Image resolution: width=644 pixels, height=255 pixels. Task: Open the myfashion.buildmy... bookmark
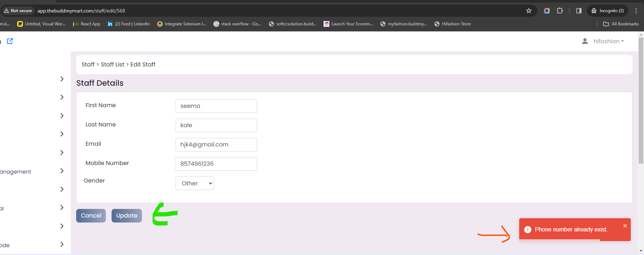coord(404,24)
